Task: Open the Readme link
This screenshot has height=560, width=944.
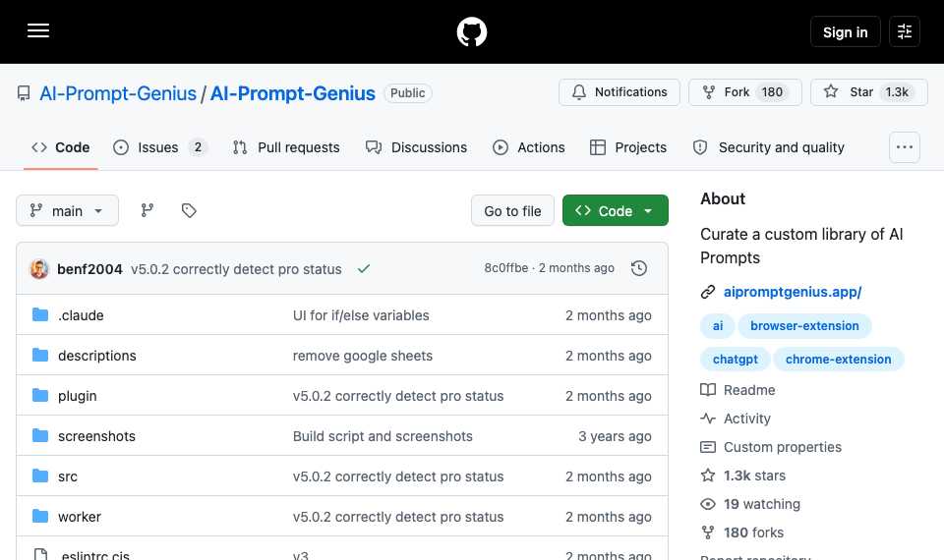Action: pos(749,390)
